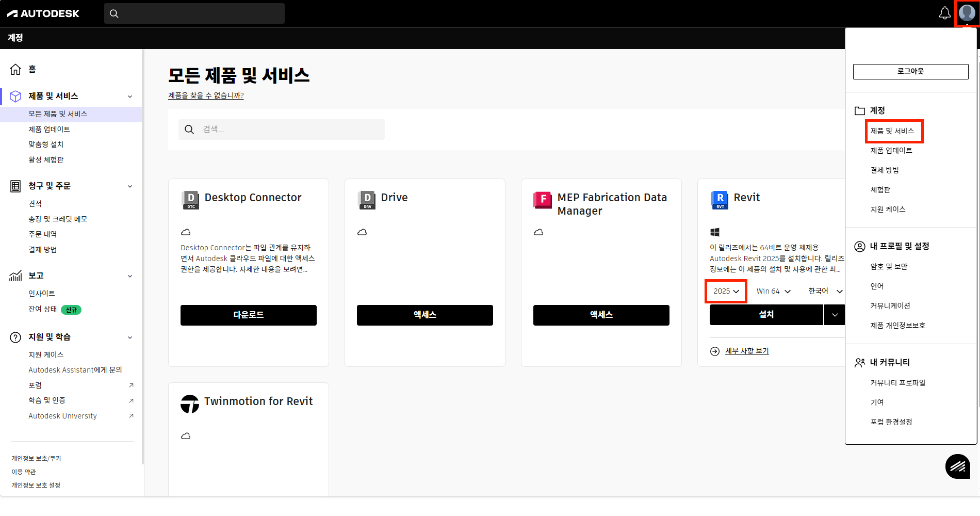Select 제품 업데이트 in the left sidebar
The height and width of the screenshot is (516, 980).
pyautogui.click(x=49, y=129)
